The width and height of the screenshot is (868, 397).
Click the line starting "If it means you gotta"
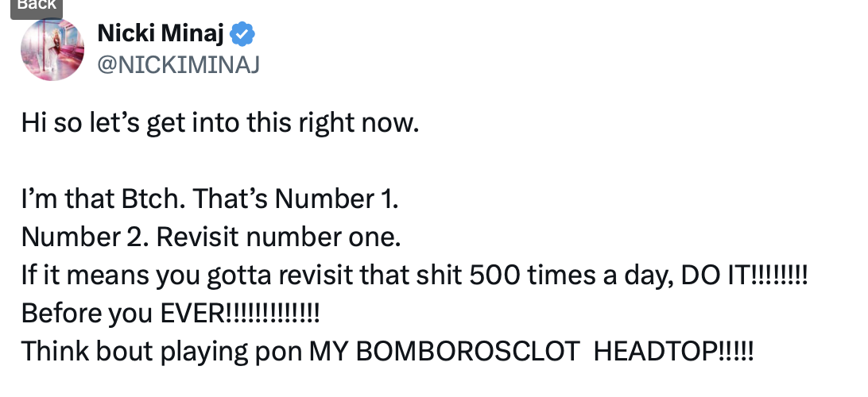[x=415, y=275]
